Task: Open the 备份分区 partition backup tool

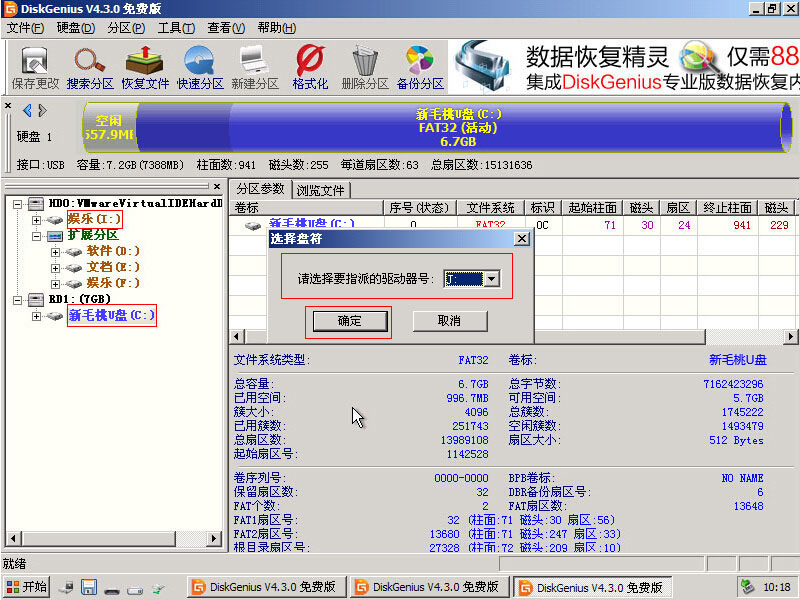Action: click(x=420, y=67)
